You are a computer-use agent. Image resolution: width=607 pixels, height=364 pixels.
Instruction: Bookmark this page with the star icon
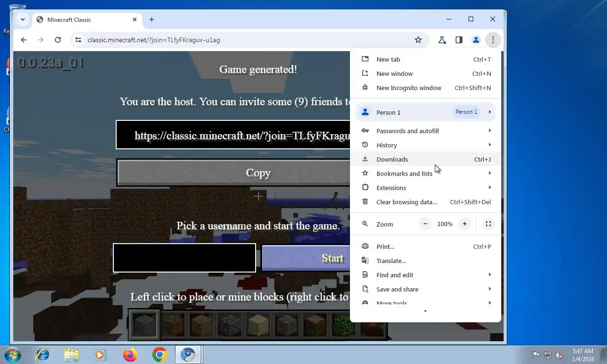[x=418, y=40]
